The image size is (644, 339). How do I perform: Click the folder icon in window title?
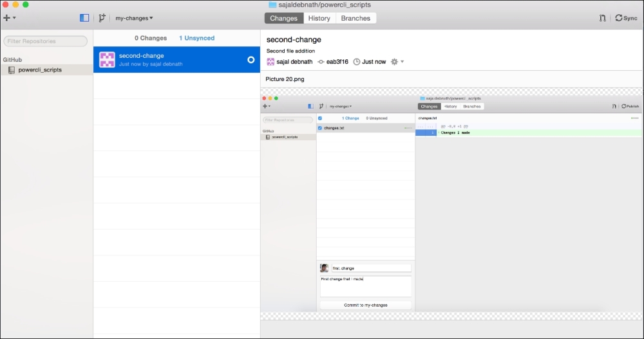point(272,5)
